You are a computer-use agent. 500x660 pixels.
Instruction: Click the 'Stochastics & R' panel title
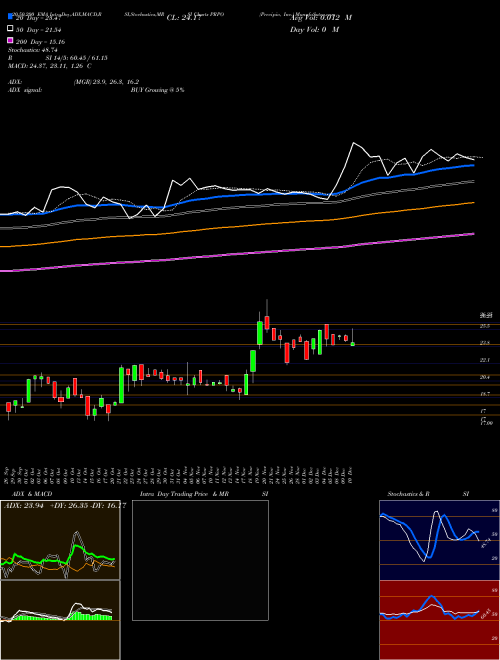[408, 494]
